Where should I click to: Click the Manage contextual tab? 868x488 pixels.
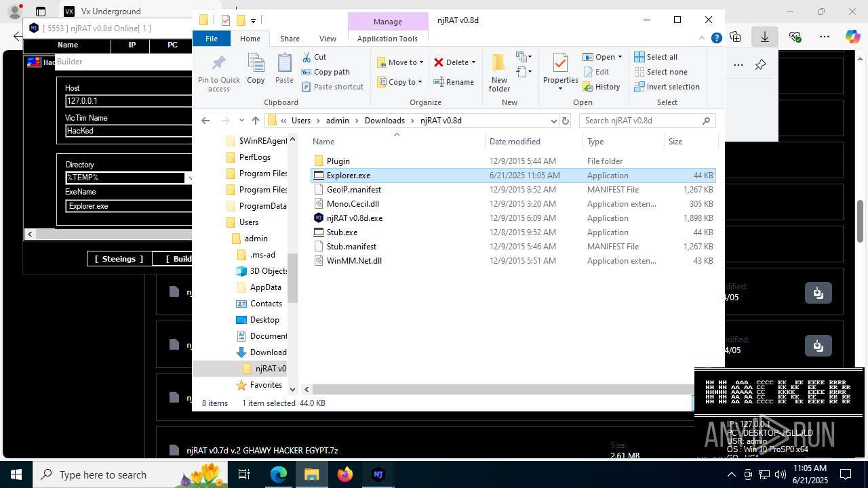pyautogui.click(x=387, y=22)
